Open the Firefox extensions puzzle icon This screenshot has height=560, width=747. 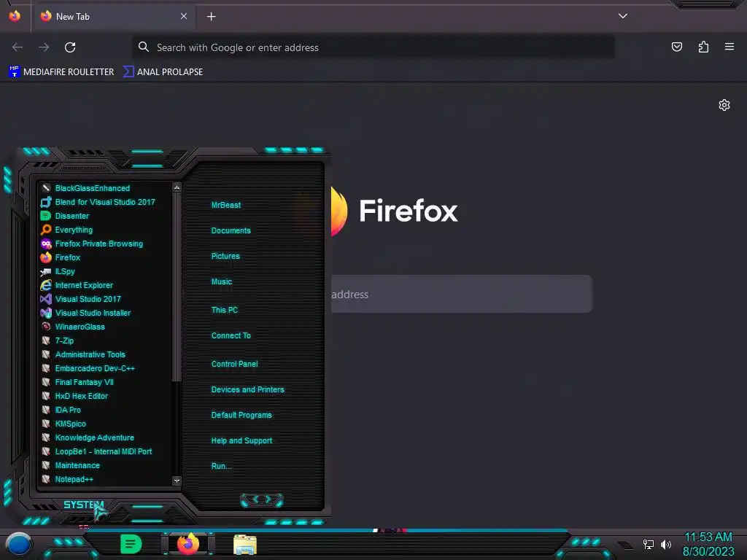[703, 47]
